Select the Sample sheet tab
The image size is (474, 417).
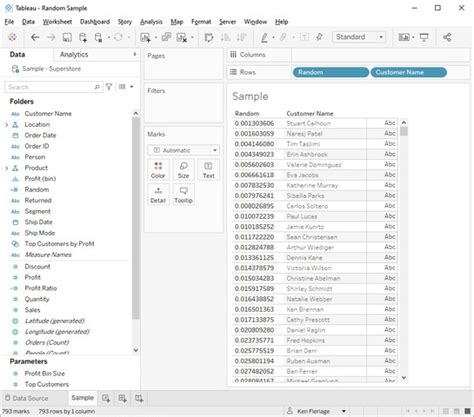[82, 398]
